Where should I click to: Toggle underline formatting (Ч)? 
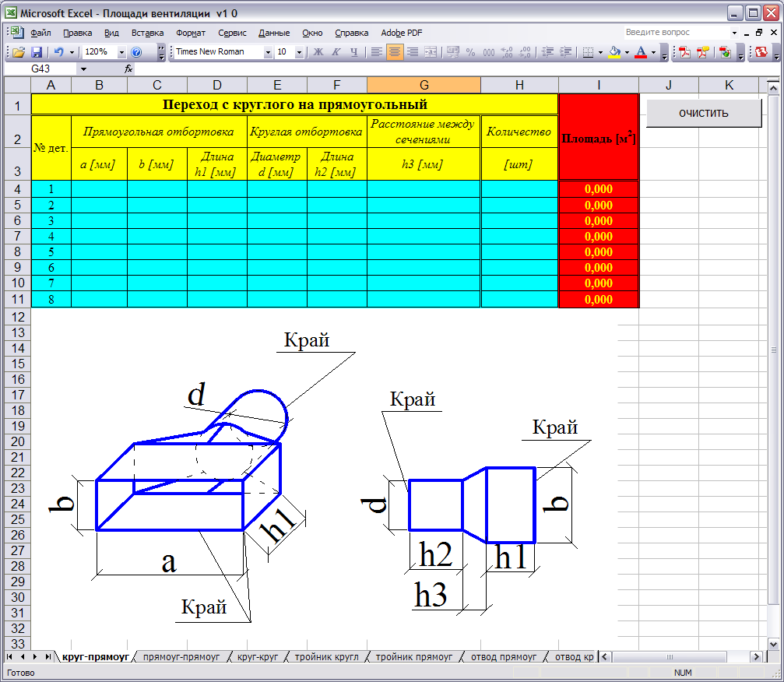[354, 52]
